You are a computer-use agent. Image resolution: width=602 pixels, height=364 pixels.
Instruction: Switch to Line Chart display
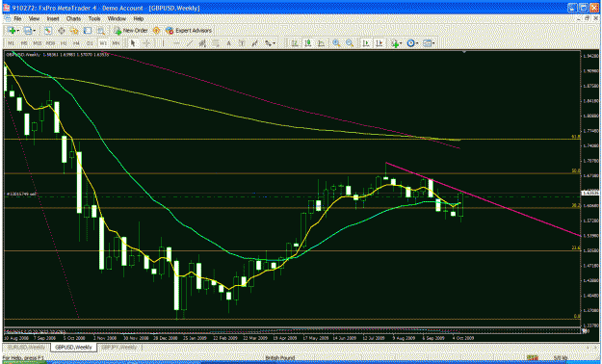[322, 43]
